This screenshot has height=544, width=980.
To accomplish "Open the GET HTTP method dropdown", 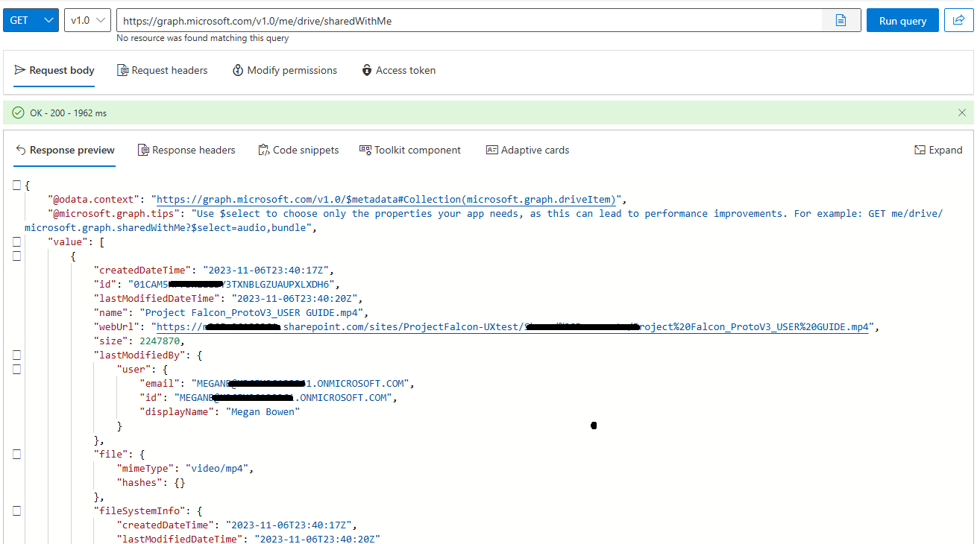I will point(31,20).
